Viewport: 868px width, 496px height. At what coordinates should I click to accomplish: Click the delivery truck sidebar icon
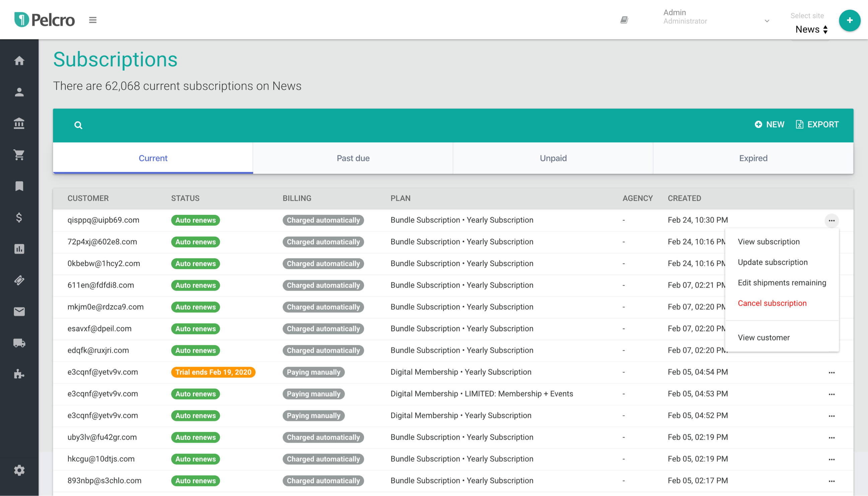click(19, 343)
